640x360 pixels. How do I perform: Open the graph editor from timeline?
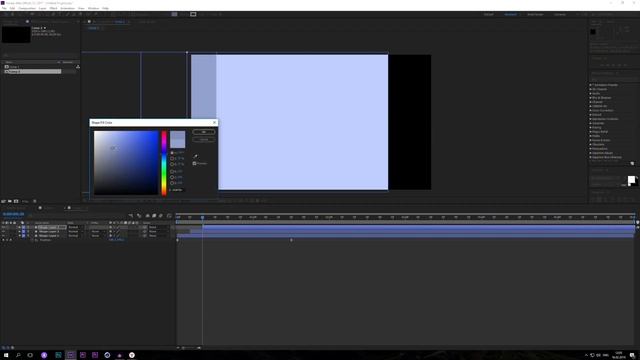169,216
